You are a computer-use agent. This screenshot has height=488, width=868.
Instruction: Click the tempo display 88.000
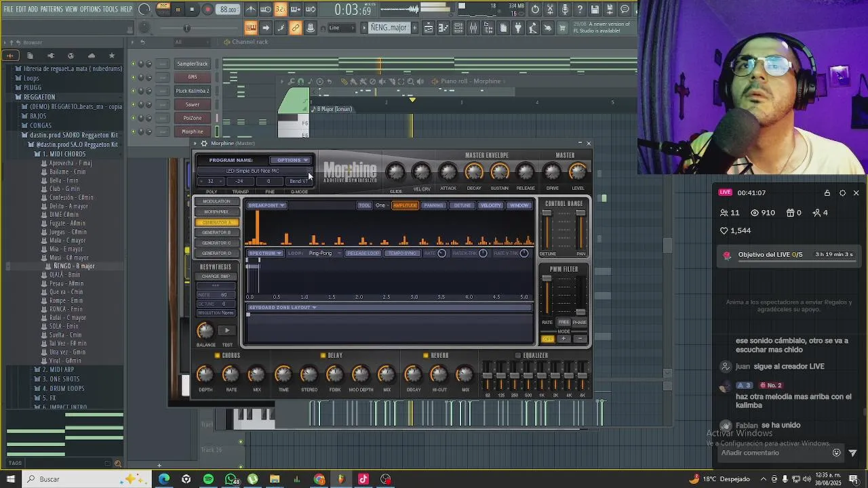[x=229, y=9]
